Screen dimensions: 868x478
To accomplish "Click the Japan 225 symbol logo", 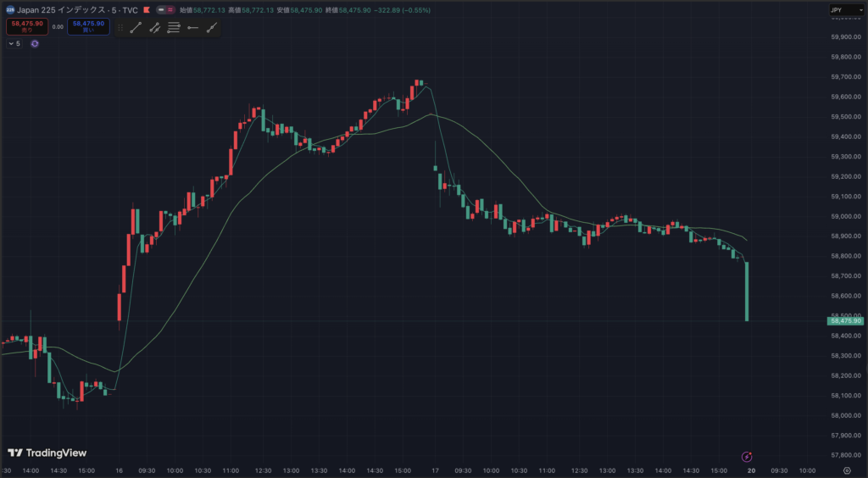I will 10,10.
